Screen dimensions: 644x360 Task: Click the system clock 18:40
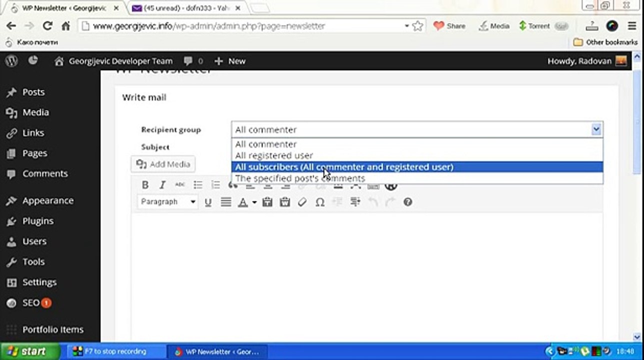tap(625, 351)
